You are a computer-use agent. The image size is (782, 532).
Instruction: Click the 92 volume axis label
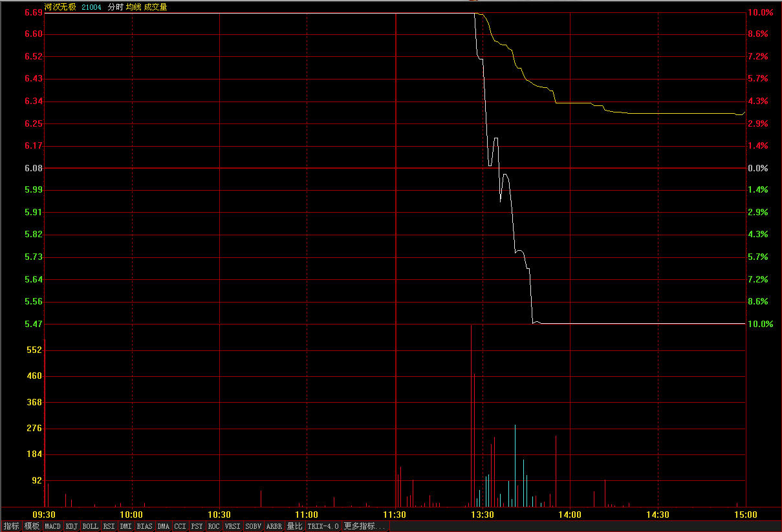[36, 480]
